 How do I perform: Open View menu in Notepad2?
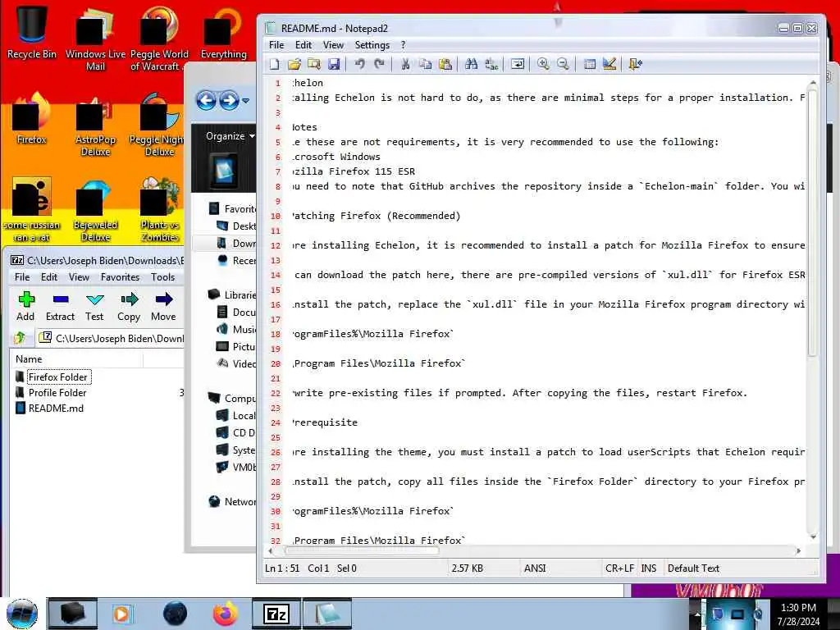click(x=333, y=45)
